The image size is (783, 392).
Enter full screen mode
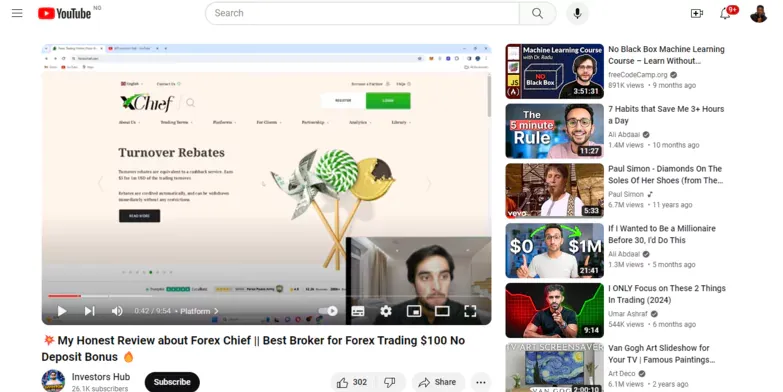point(470,311)
